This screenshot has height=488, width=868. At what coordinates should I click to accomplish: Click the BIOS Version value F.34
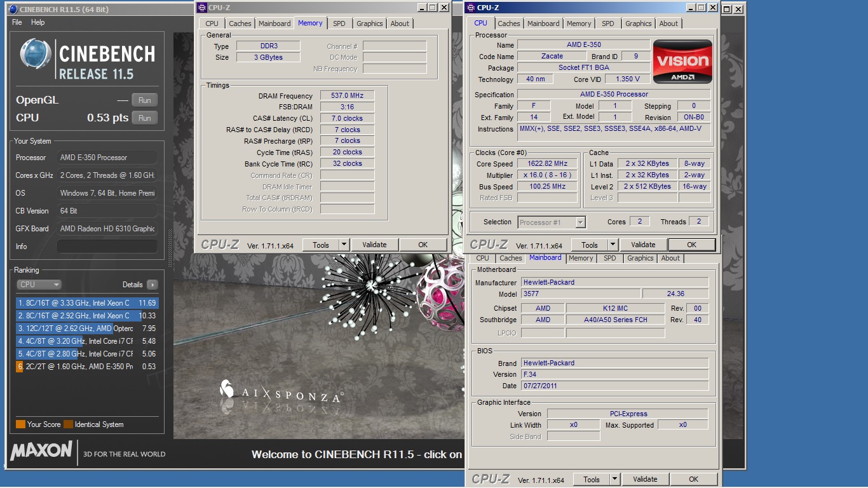click(x=614, y=374)
